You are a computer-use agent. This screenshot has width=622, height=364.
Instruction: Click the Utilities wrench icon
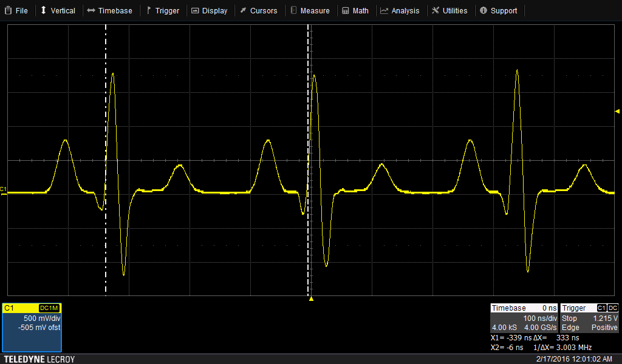click(x=436, y=10)
